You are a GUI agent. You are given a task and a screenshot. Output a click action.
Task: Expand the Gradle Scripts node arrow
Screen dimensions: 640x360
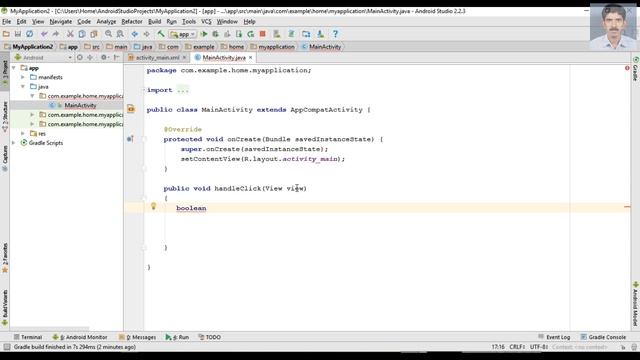[14, 143]
